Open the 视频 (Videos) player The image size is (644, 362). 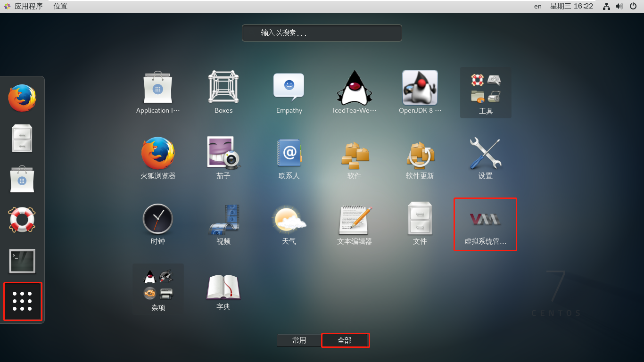point(223,223)
